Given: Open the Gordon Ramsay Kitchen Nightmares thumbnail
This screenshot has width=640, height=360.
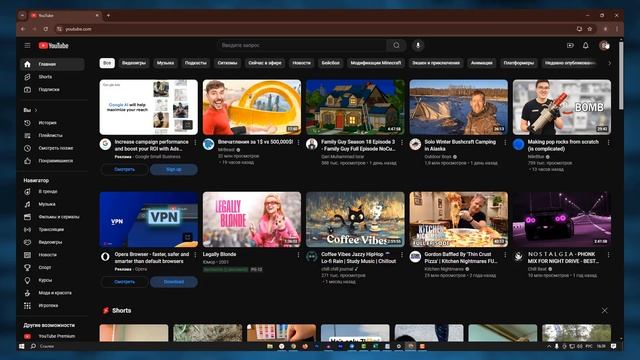Looking at the screenshot, I should [x=459, y=219].
